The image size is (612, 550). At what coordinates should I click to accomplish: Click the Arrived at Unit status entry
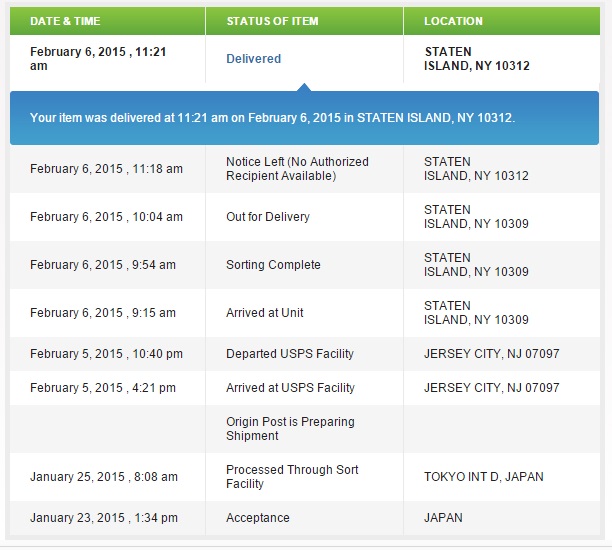tap(265, 313)
